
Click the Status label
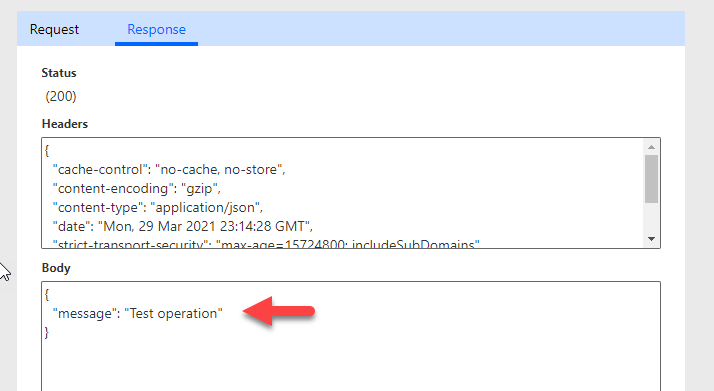pyautogui.click(x=59, y=73)
